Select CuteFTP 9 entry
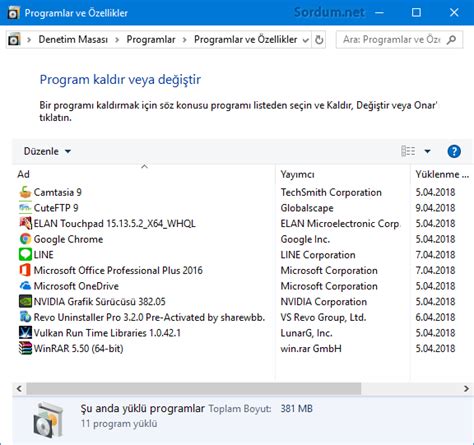 56,208
